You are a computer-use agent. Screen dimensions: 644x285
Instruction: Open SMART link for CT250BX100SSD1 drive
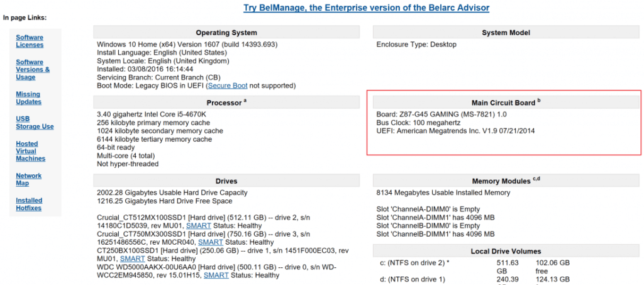[x=132, y=259]
